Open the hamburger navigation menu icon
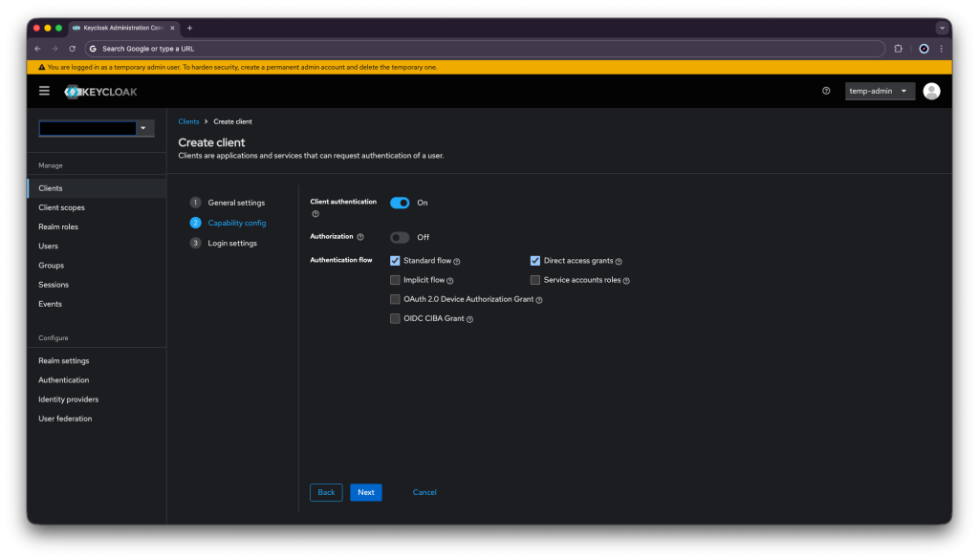979x560 pixels. point(44,91)
